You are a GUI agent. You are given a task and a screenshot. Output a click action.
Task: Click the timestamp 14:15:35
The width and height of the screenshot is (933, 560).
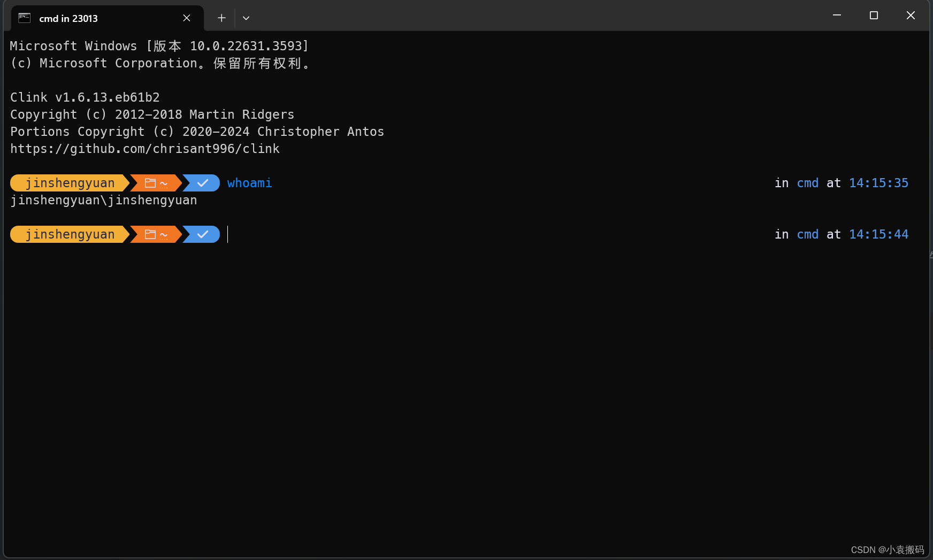coord(878,183)
